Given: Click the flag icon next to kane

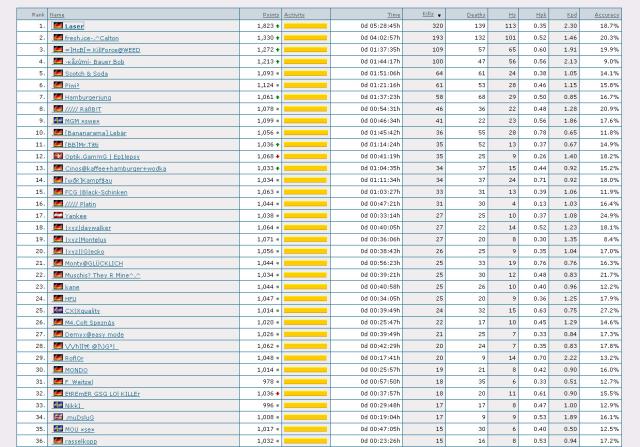Looking at the screenshot, I should pyautogui.click(x=58, y=286).
